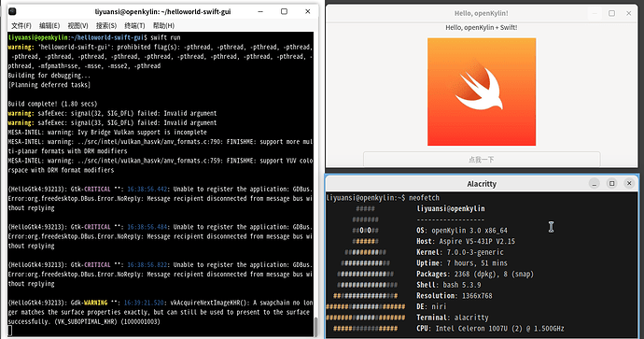This screenshot has height=339, width=644.
Task: Click 'Terminal: alacritty' line
Action: coord(452,318)
